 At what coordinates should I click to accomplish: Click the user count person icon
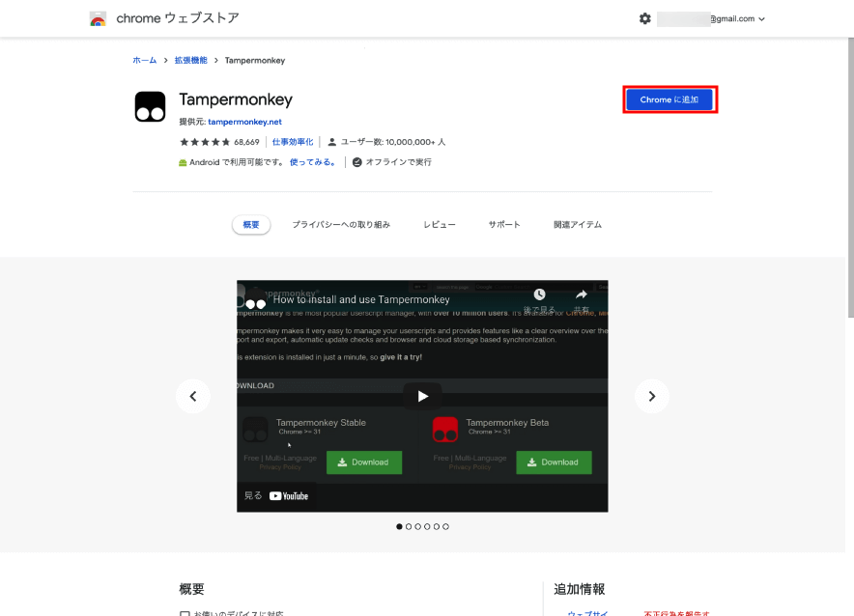(x=331, y=142)
